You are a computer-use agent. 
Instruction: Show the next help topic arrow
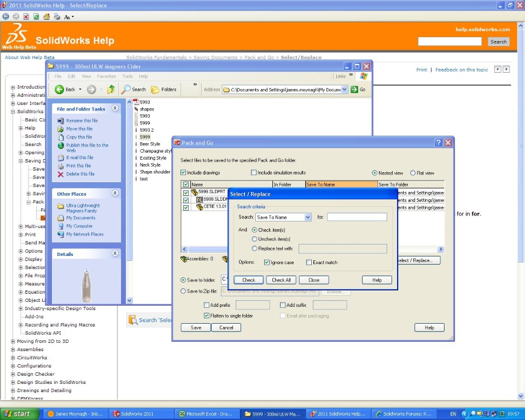coord(506,69)
